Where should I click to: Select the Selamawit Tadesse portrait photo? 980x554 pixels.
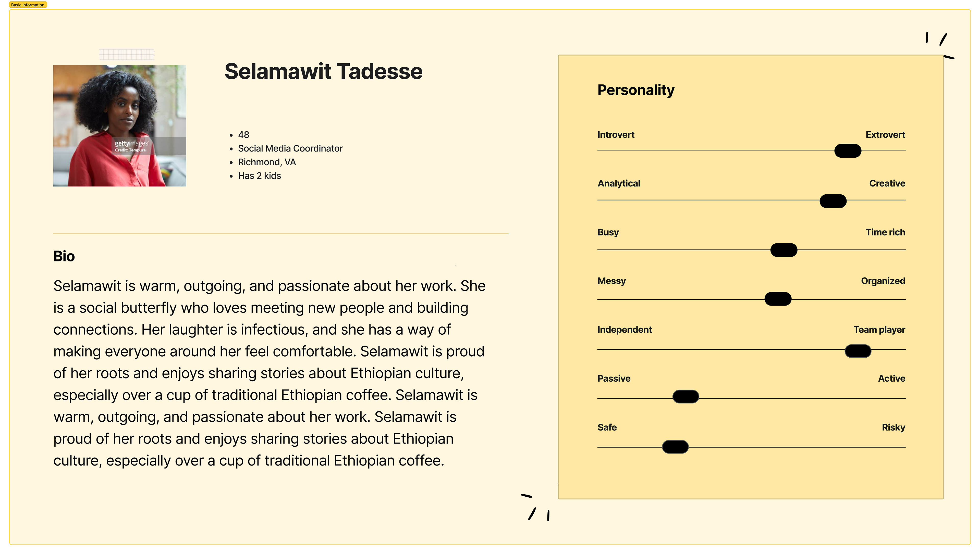(x=119, y=125)
